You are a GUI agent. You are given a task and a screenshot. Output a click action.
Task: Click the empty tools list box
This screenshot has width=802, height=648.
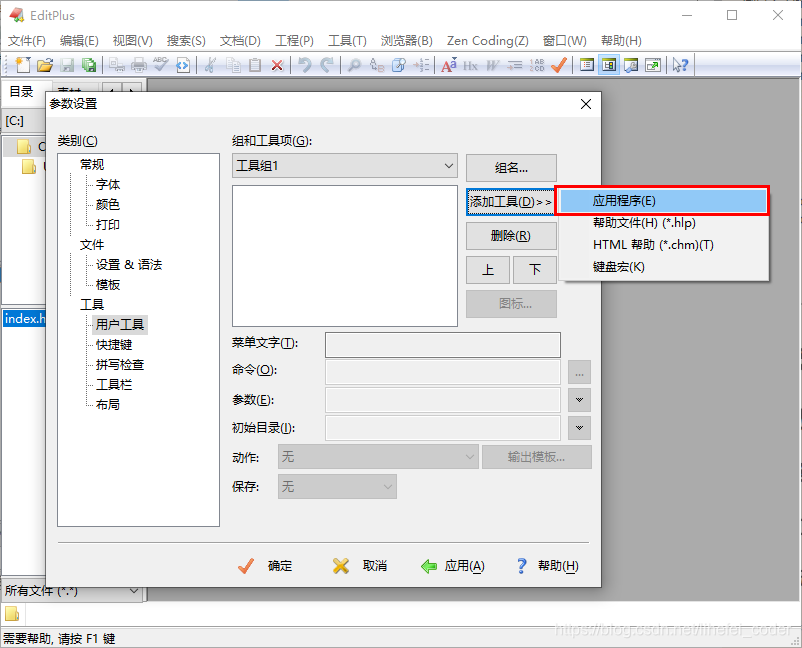pyautogui.click(x=345, y=256)
